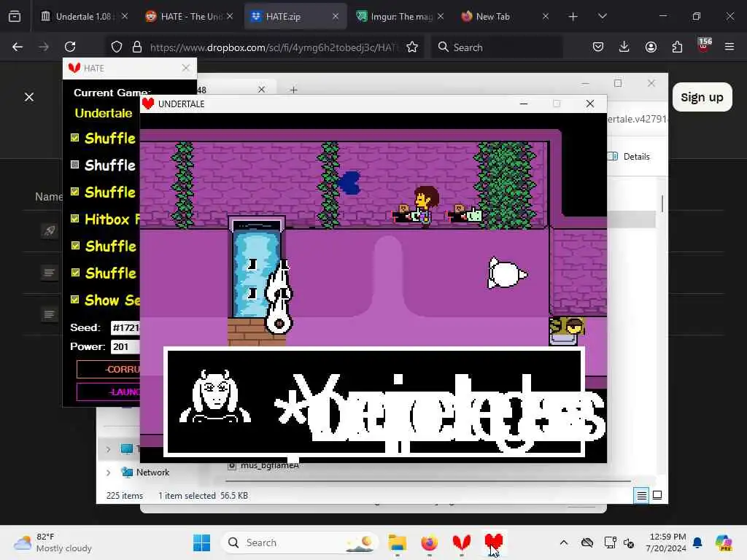Screen dimensions: 747x560
Task: Open the tracking protection shield icon
Action: click(117, 47)
